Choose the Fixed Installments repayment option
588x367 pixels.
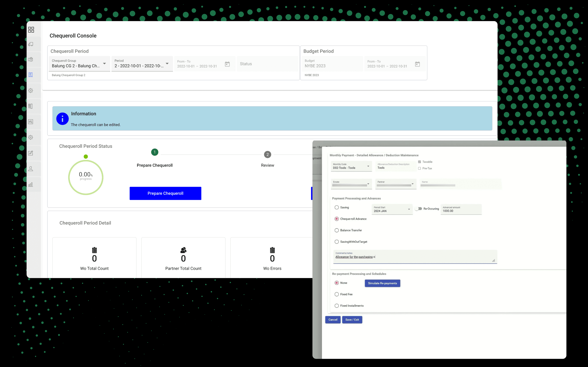[x=336, y=306]
